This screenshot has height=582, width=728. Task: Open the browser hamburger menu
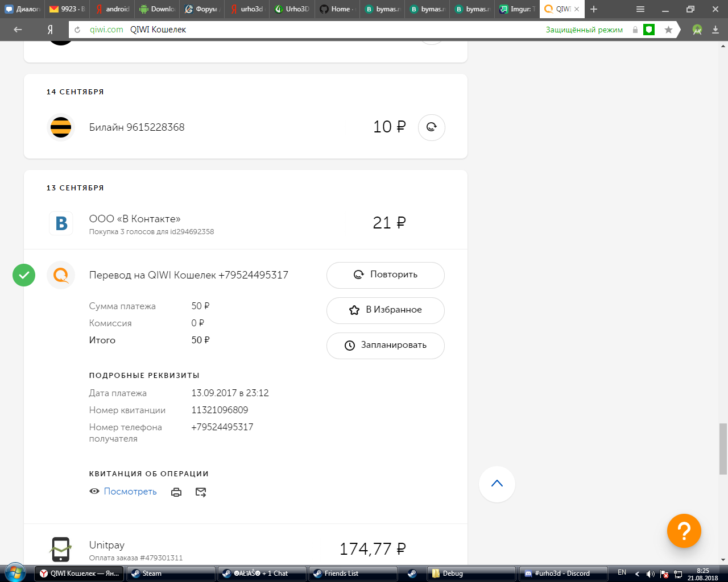pos(640,9)
